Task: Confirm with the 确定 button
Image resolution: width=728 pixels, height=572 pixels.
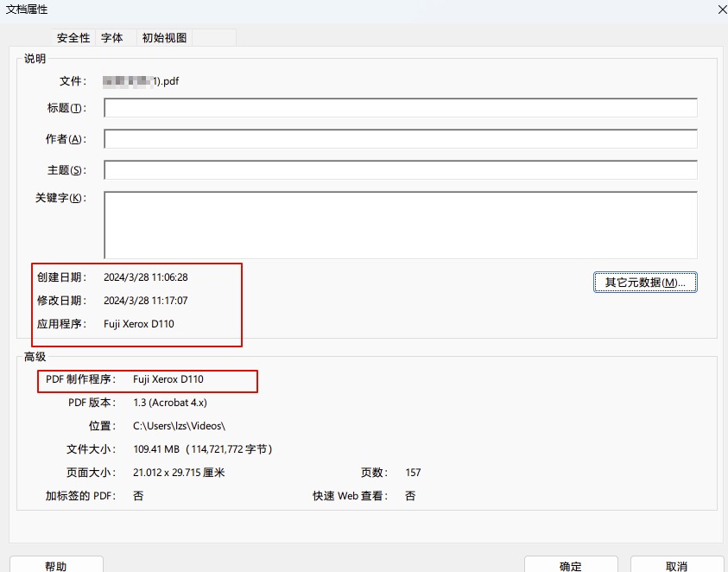Action: pyautogui.click(x=571, y=565)
